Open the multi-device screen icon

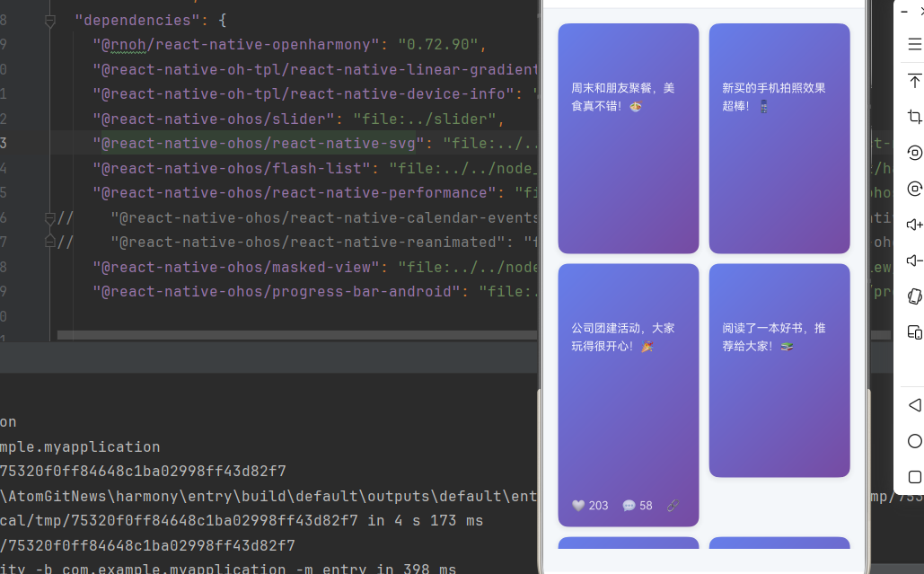pyautogui.click(x=914, y=332)
